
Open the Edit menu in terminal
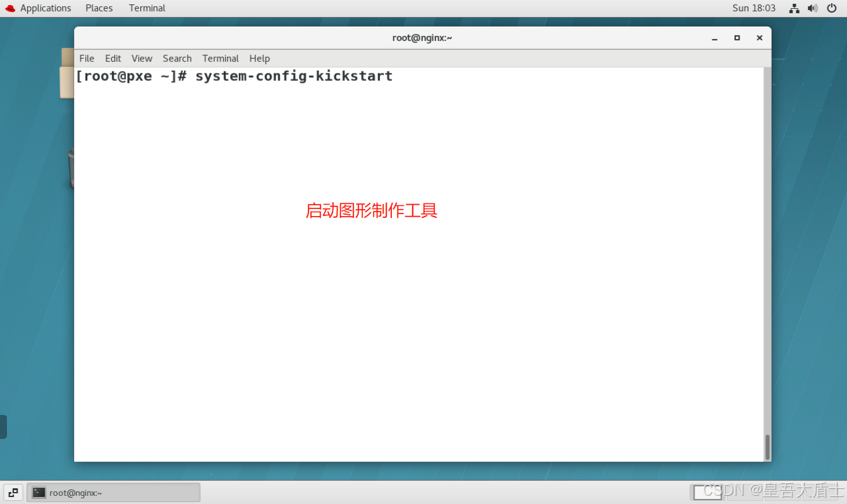tap(113, 58)
